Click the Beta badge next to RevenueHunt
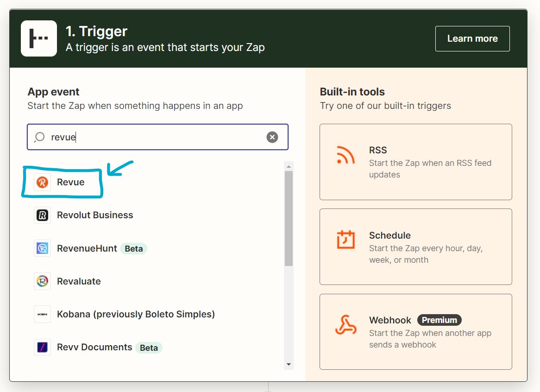Screen dimensions: 540x392 point(134,249)
